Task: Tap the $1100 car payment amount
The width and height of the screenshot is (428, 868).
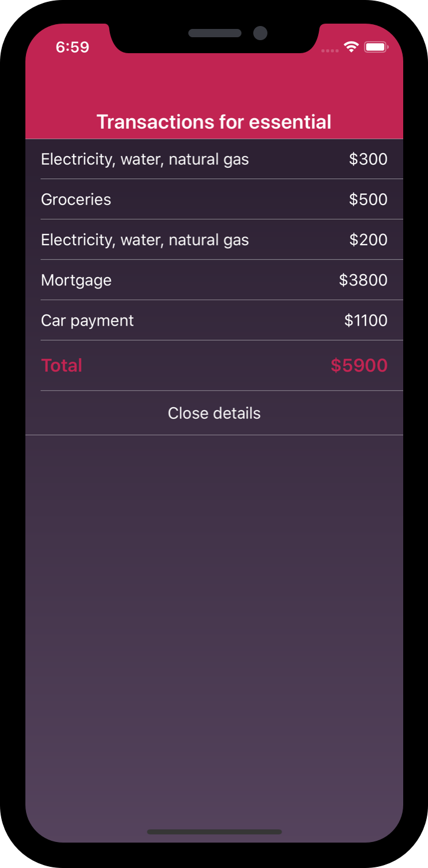Action: click(x=366, y=320)
